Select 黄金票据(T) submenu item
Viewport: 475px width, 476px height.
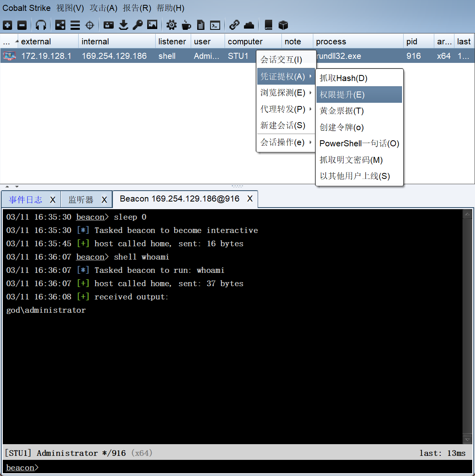[359, 111]
